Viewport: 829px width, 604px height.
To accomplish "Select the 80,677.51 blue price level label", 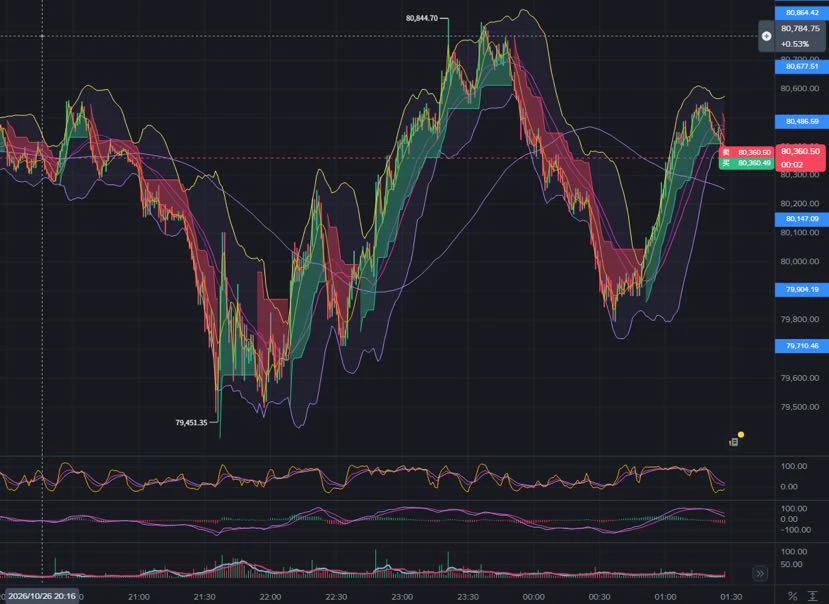I will pos(802,66).
